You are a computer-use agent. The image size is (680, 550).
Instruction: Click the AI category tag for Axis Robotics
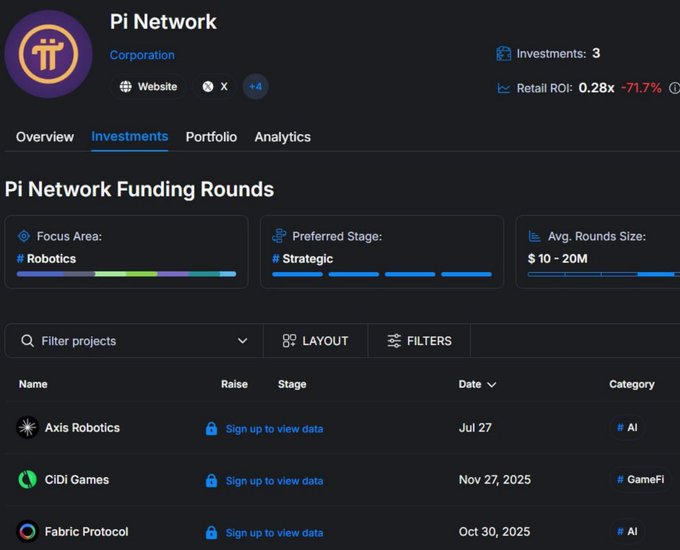(627, 427)
